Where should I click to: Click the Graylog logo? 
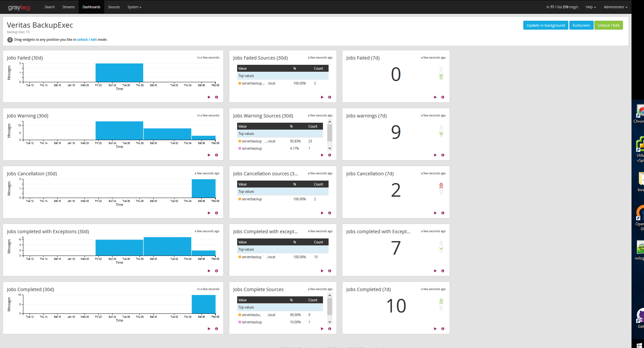click(x=19, y=7)
